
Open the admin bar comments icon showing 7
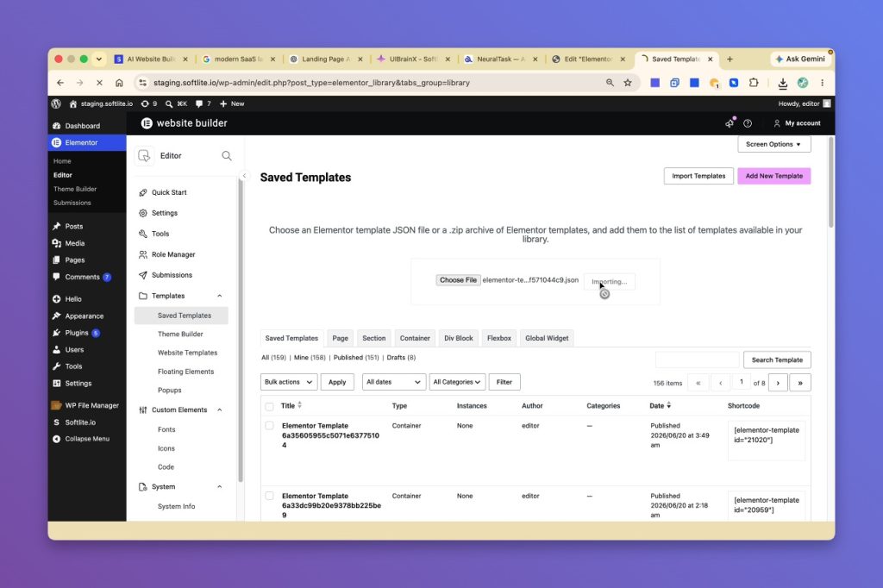click(204, 103)
